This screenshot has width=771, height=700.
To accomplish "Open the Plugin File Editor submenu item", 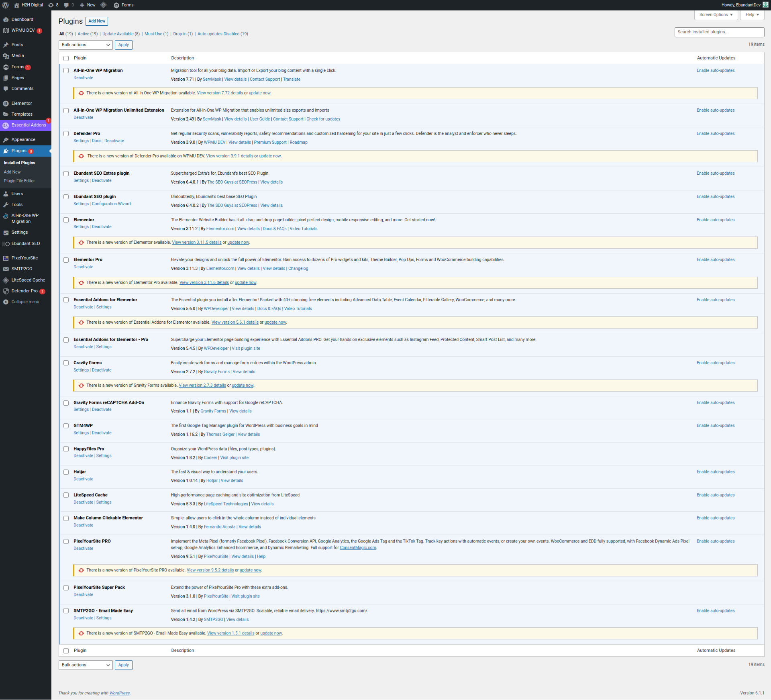I will click(x=19, y=181).
